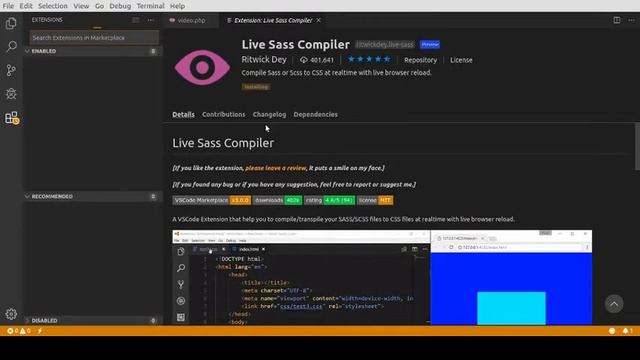
Task: Open the Repository link
Action: tap(420, 60)
